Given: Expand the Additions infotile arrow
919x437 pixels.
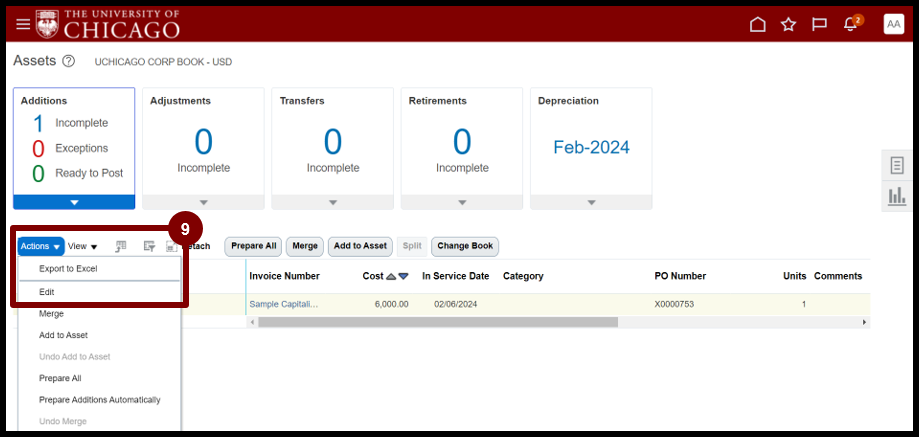Looking at the screenshot, I should (x=74, y=202).
